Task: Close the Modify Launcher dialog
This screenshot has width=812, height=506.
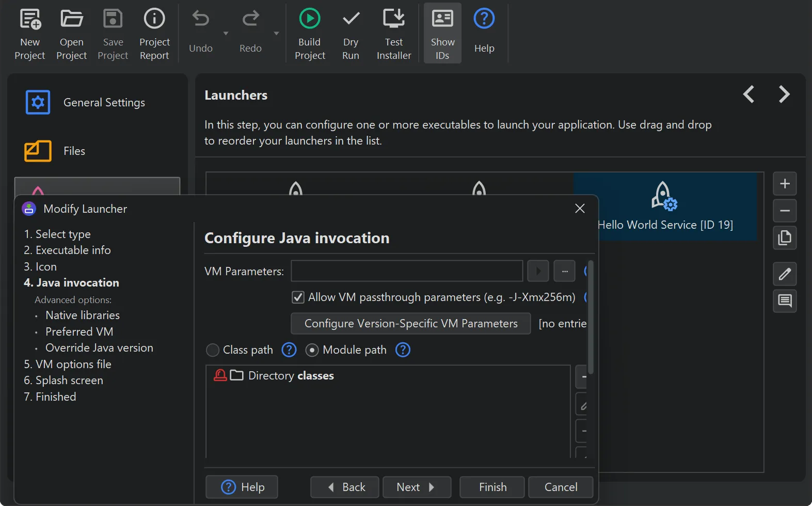Action: click(x=580, y=208)
